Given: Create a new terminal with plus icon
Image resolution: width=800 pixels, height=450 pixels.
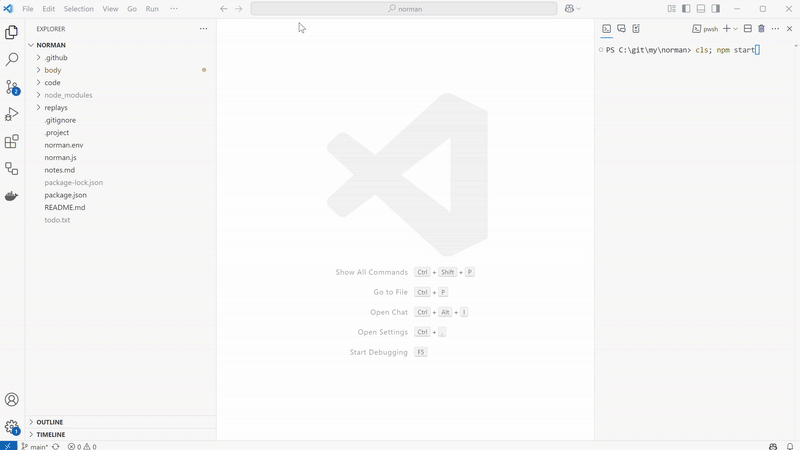Looking at the screenshot, I should 727,29.
